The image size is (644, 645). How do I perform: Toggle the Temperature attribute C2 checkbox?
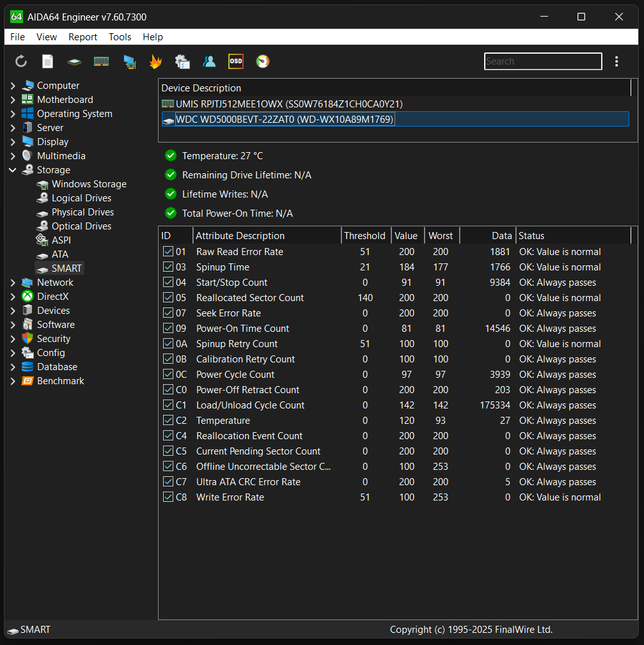point(168,421)
